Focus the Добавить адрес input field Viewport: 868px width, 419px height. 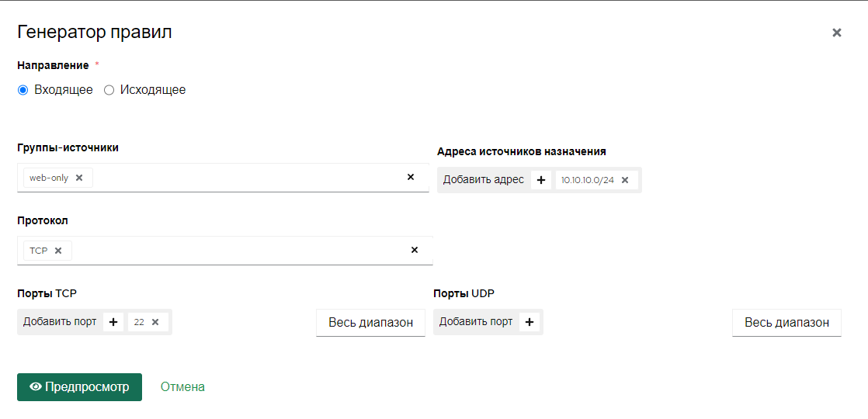coord(483,180)
